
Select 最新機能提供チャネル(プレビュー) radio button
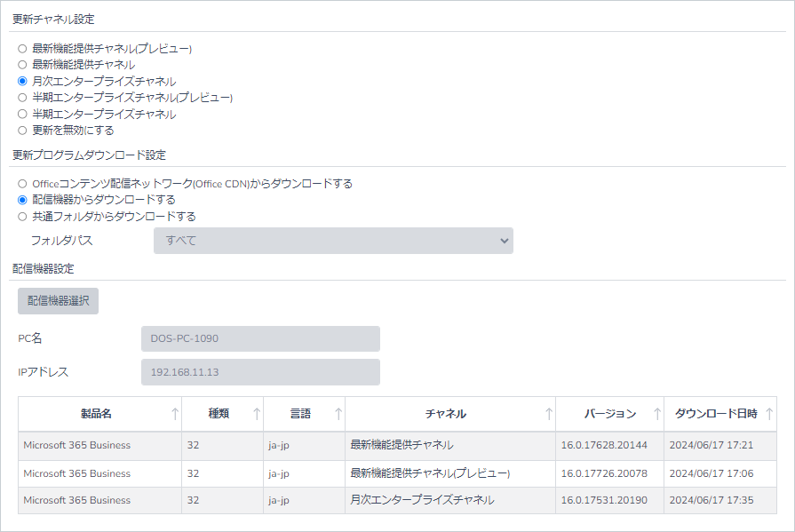(22, 49)
